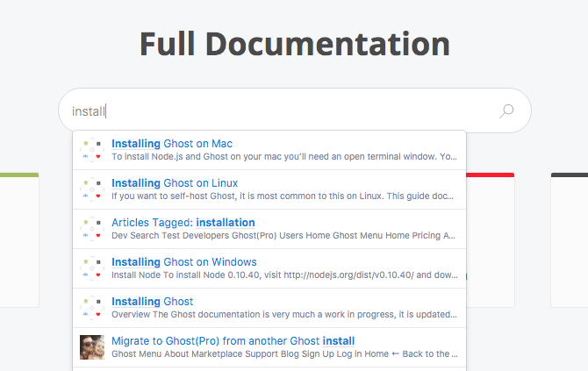Click Ghost icon beside 'Installing Ghost on Mac'
Viewport: 588px width, 371px height.
click(92, 150)
